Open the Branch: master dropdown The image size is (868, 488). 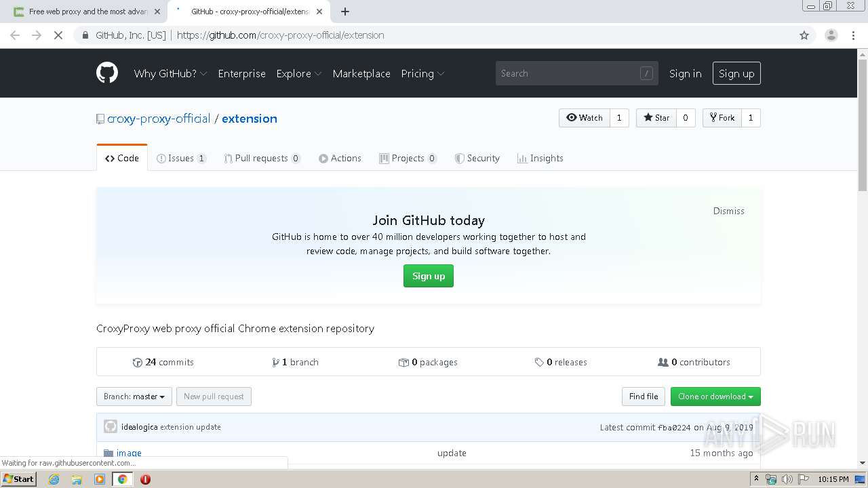point(134,396)
